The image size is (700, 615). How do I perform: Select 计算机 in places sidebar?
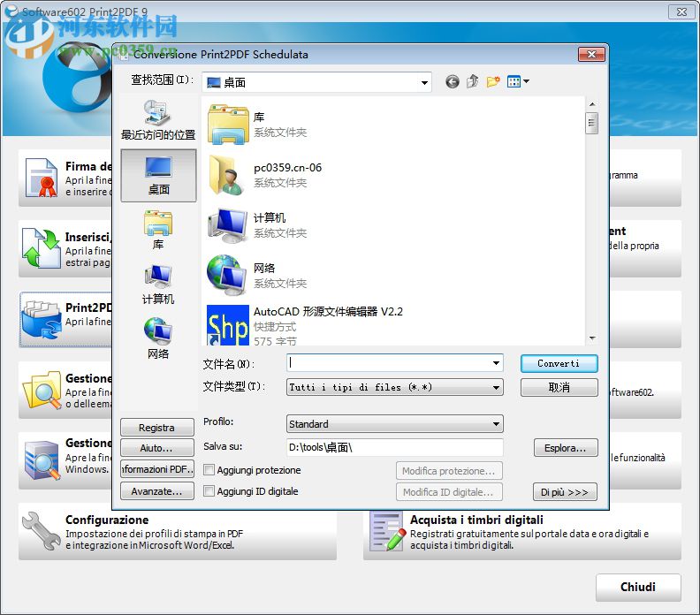pos(158,285)
